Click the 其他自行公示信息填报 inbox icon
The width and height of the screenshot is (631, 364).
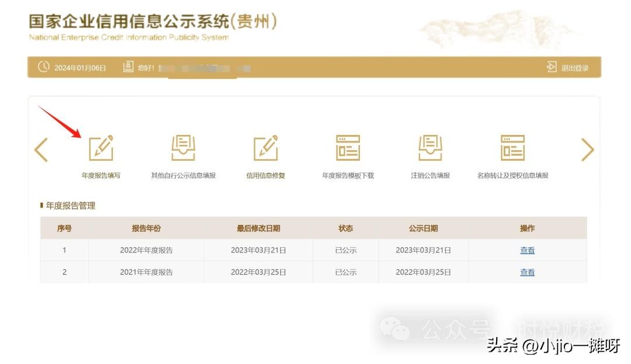point(183,148)
